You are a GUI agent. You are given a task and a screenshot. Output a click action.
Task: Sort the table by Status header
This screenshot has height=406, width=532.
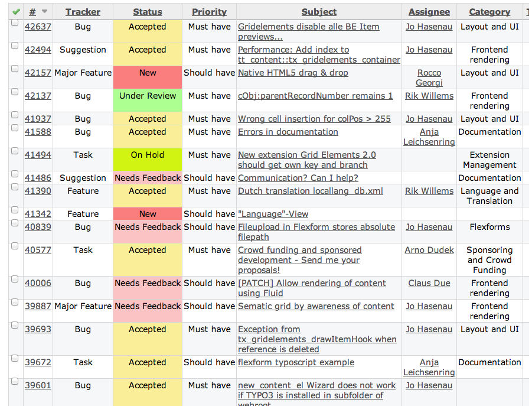click(x=147, y=12)
